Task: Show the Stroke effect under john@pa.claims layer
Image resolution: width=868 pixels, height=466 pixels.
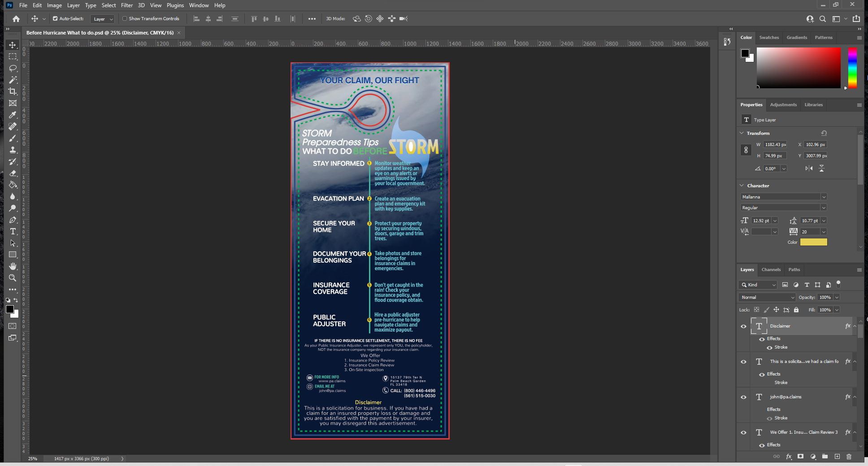Action: click(x=769, y=418)
